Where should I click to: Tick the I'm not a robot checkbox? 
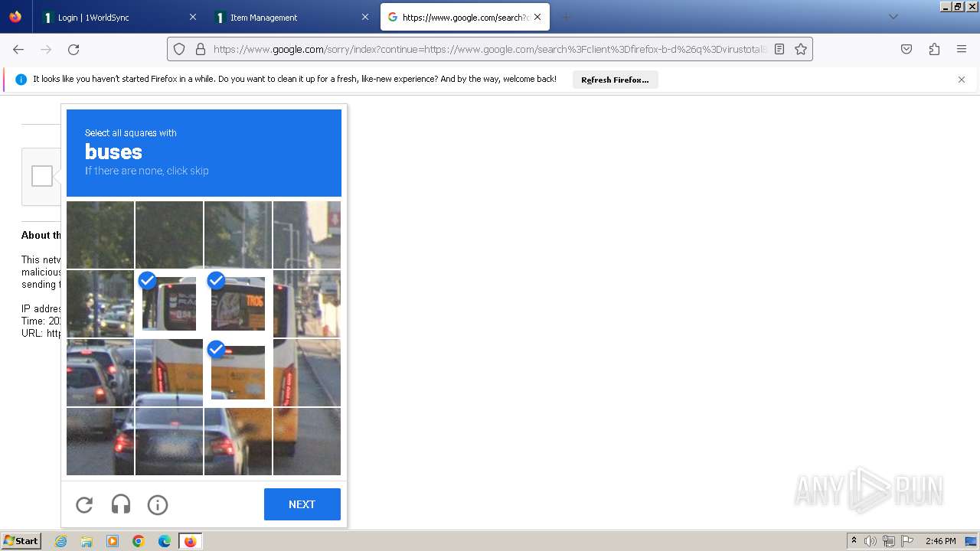[x=42, y=176]
